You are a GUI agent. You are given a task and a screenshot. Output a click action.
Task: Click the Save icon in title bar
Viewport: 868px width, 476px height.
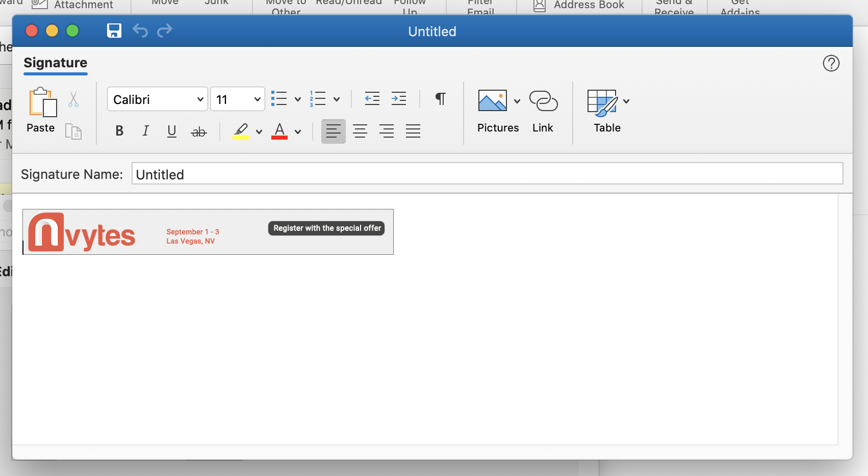point(114,31)
